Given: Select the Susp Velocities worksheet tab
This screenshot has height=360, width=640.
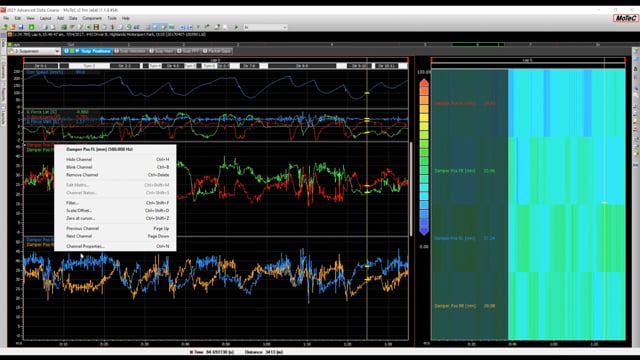Looking at the screenshot, I should click(130, 51).
